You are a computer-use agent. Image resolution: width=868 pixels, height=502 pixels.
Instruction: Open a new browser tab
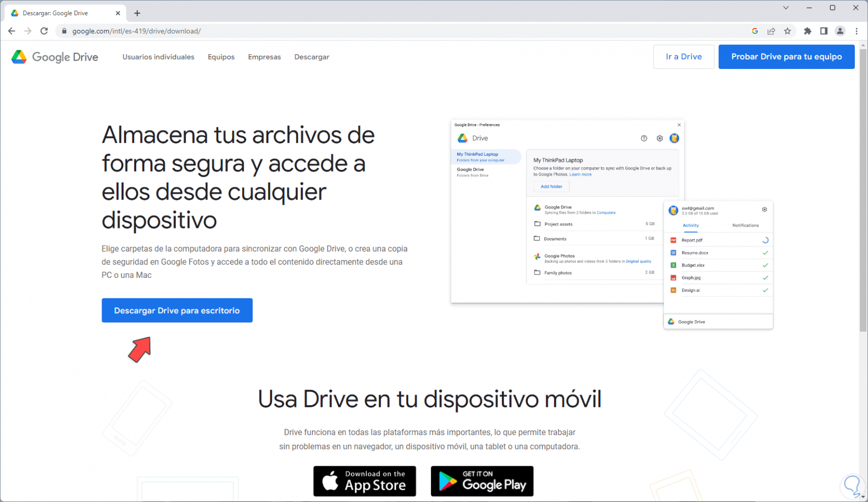[137, 13]
